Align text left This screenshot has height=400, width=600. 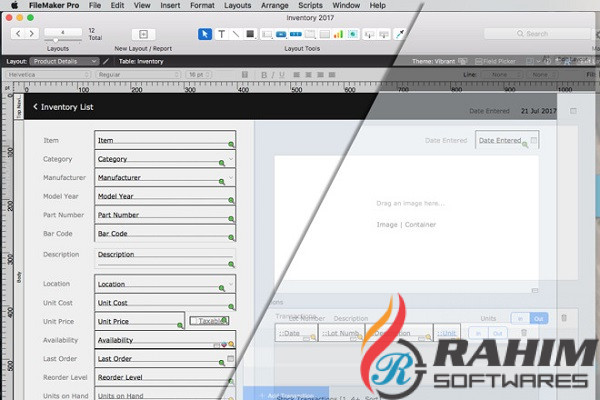click(x=296, y=75)
